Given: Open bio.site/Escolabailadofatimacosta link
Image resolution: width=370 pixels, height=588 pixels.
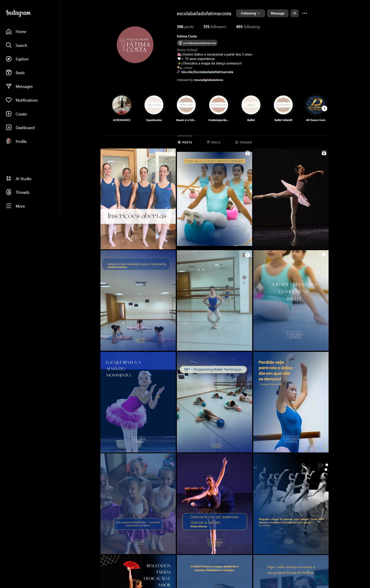Looking at the screenshot, I should pyautogui.click(x=207, y=72).
